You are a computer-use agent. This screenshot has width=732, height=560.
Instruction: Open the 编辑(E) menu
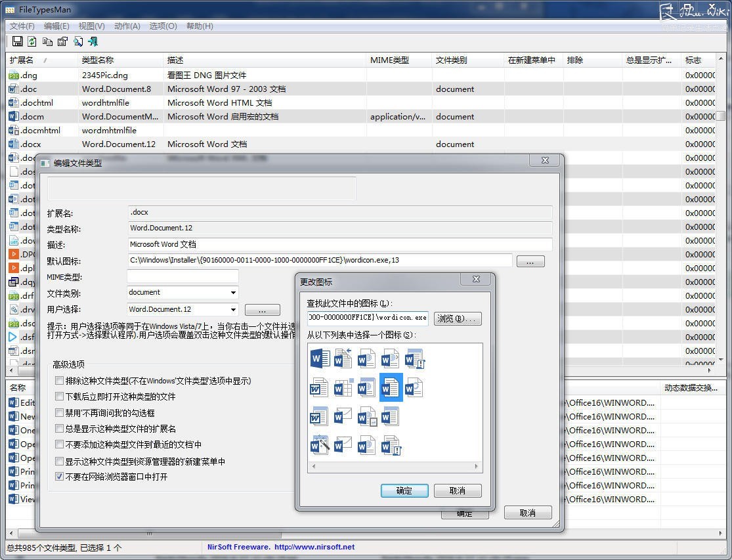(56, 26)
